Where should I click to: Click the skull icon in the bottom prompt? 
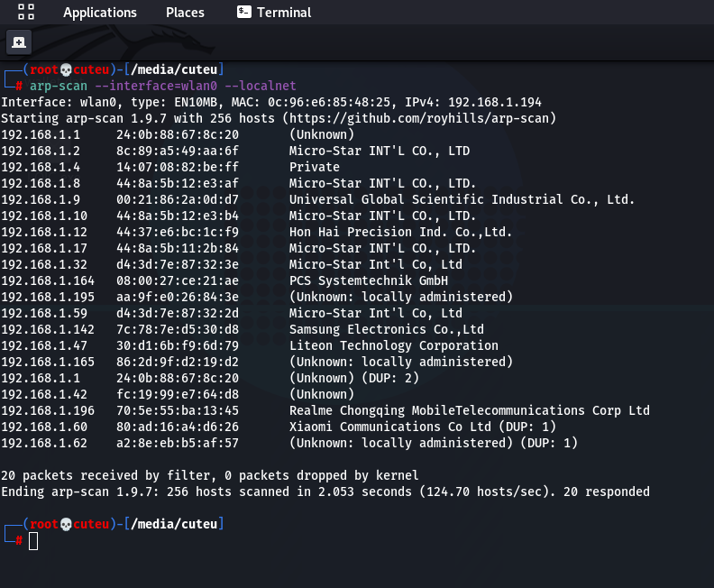[x=66, y=524]
